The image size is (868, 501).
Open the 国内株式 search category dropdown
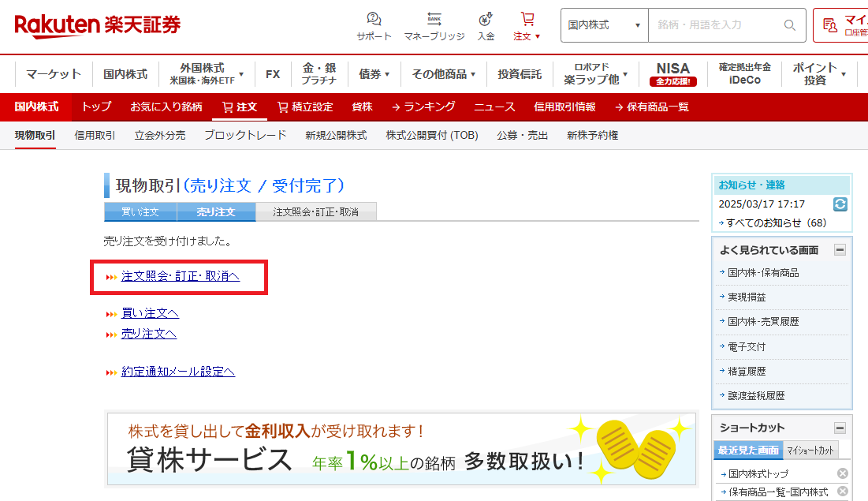[604, 25]
